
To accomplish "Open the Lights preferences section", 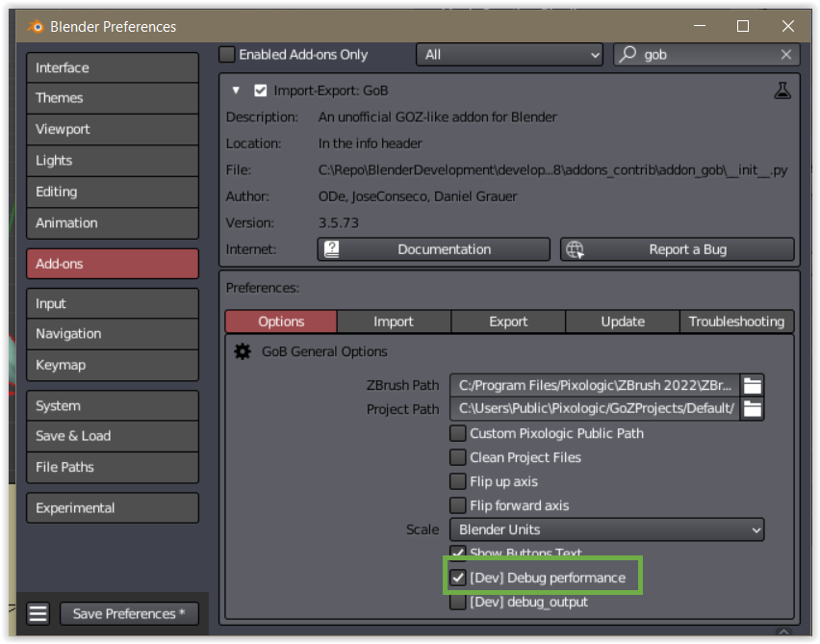I will (x=113, y=161).
